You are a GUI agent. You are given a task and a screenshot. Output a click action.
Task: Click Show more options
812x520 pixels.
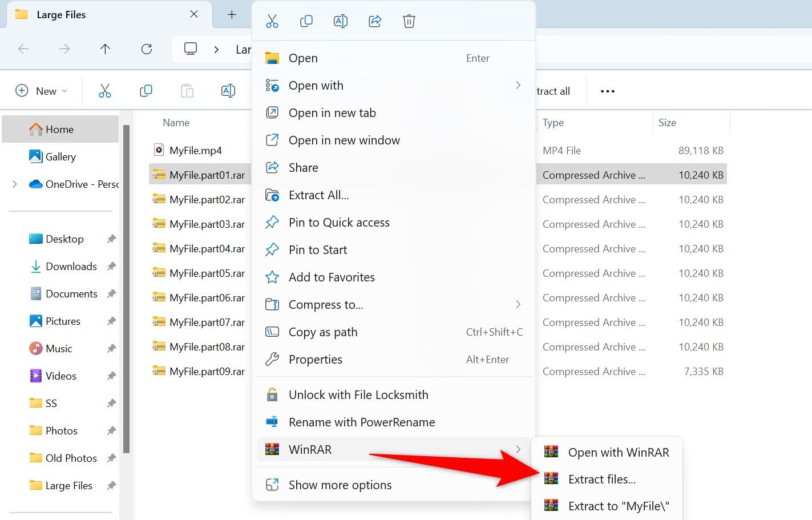point(340,485)
